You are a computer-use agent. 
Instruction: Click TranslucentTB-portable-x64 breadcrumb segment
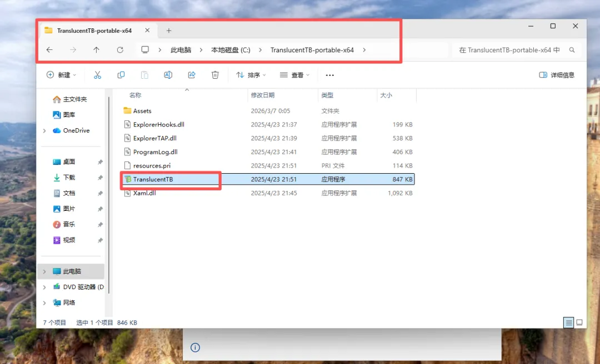coord(312,50)
